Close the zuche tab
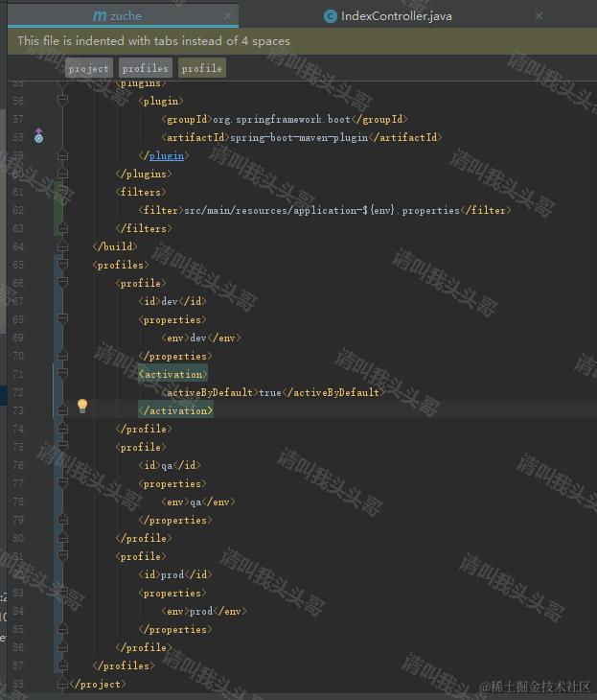The image size is (597, 700). click(x=227, y=16)
